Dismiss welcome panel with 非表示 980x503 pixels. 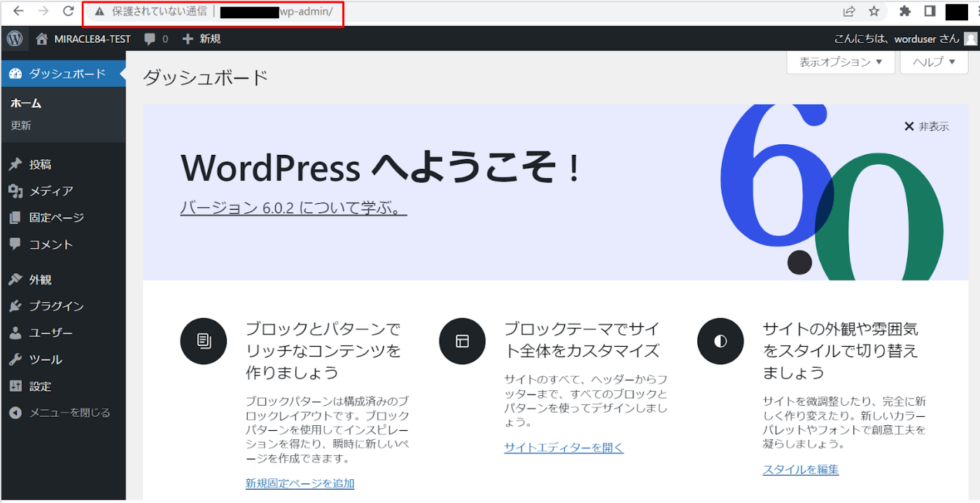point(926,126)
